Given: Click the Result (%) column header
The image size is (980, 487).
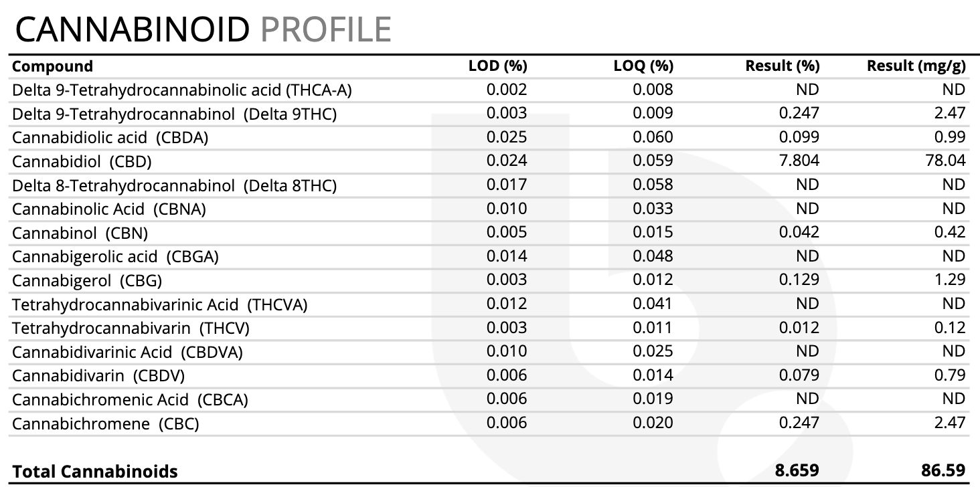Looking at the screenshot, I should (x=783, y=66).
